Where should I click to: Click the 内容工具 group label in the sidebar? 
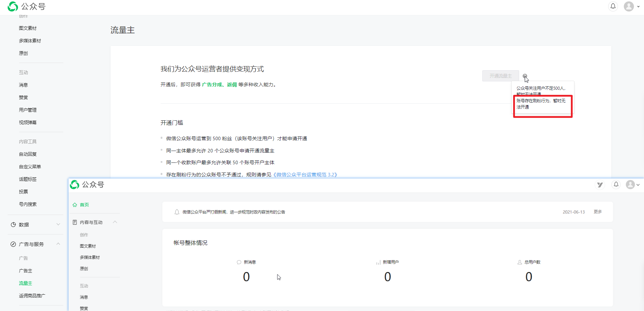click(28, 142)
